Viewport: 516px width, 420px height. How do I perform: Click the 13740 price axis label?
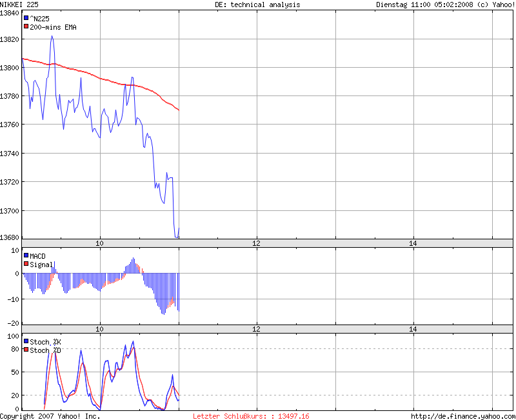point(10,154)
